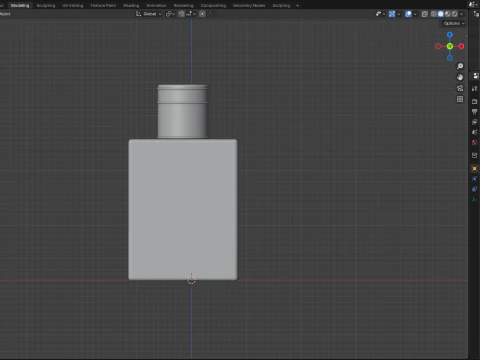This screenshot has width=480, height=360.
Task: Open the Rendering workspace tab
Action: [x=184, y=5]
